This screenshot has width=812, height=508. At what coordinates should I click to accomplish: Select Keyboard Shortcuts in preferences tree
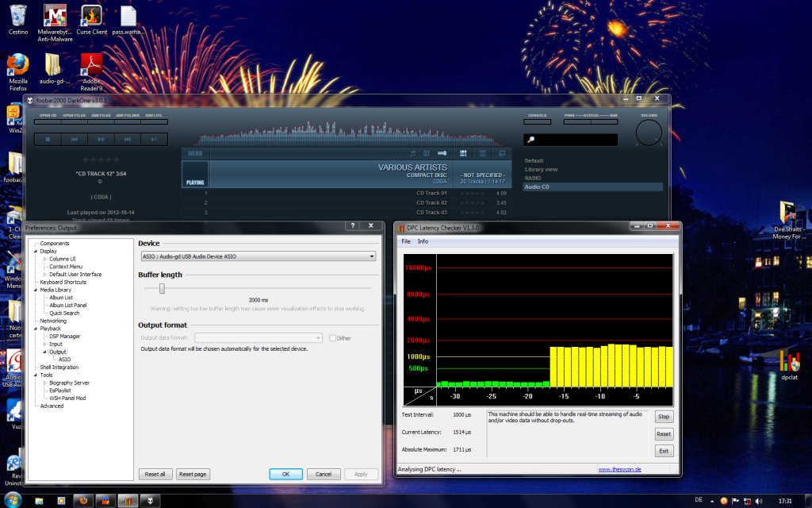[63, 283]
